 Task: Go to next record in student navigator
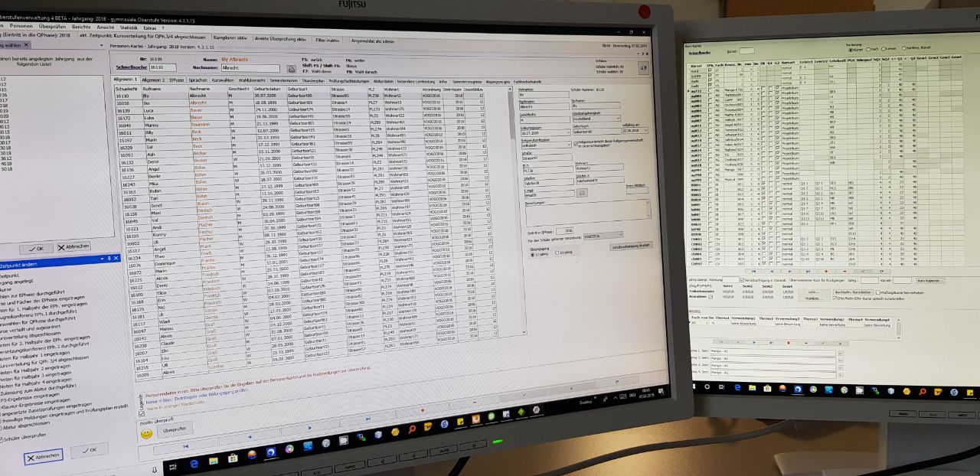(x=310, y=428)
